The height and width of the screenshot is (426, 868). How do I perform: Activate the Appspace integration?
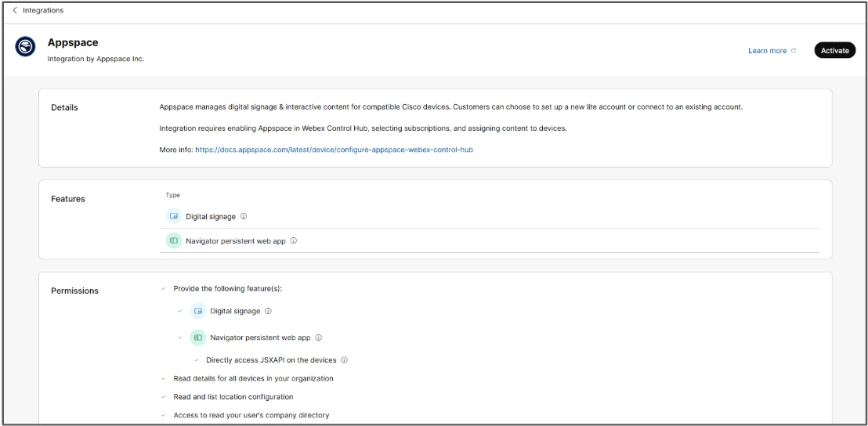point(835,50)
